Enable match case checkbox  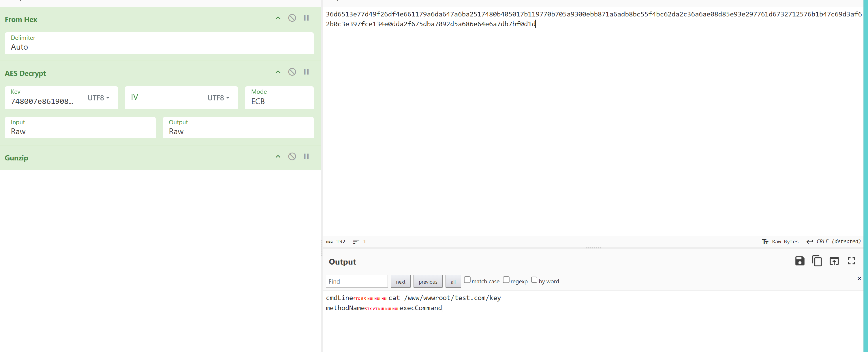pos(467,280)
